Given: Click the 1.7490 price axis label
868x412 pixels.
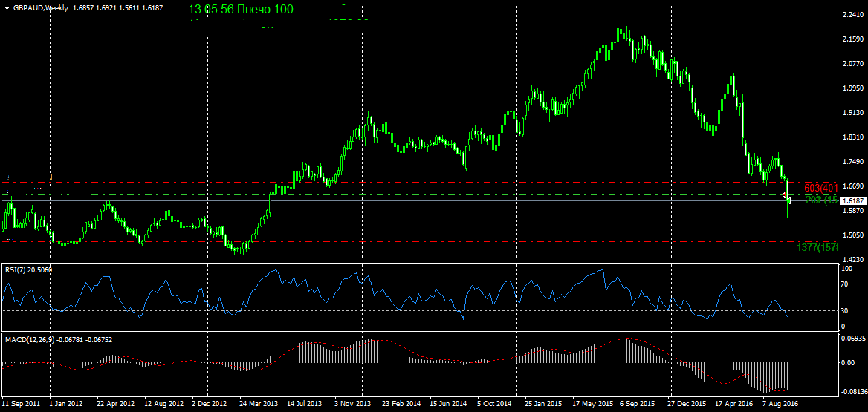Looking at the screenshot, I should [x=853, y=162].
